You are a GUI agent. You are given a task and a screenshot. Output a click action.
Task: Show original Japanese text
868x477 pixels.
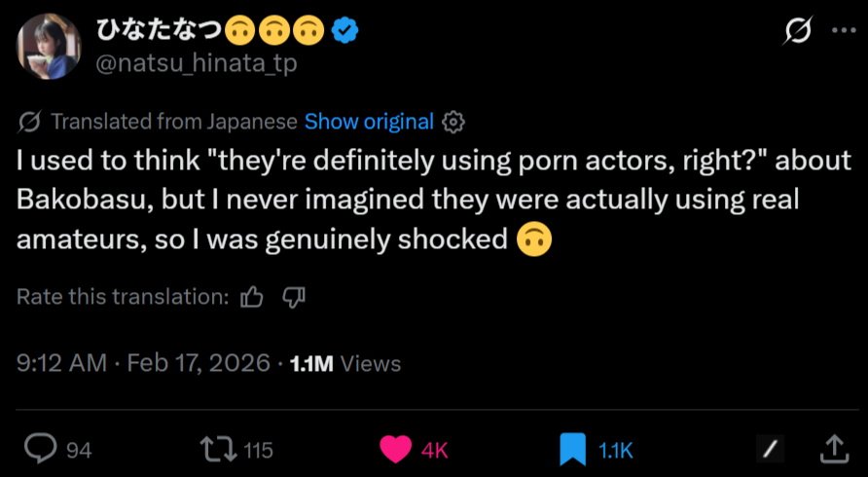pyautogui.click(x=369, y=122)
